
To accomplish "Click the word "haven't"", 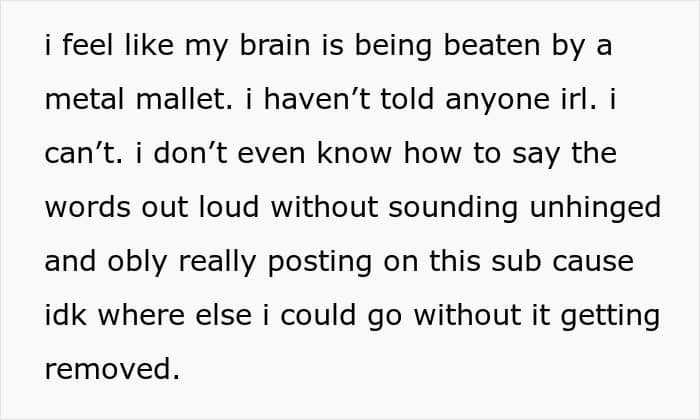I will click(317, 99).
